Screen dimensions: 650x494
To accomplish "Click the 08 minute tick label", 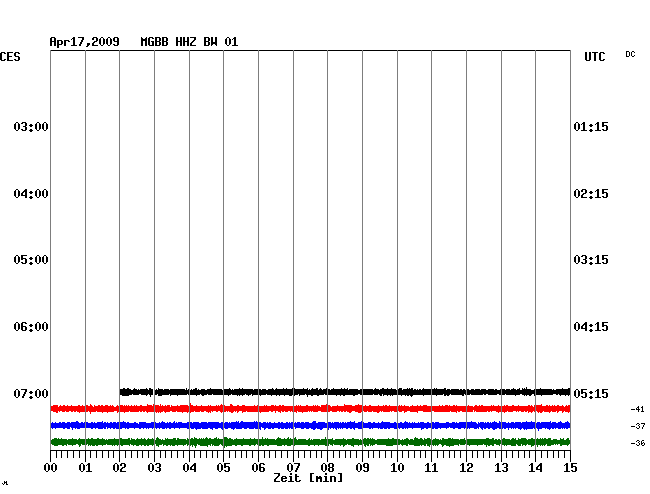I will (327, 468).
